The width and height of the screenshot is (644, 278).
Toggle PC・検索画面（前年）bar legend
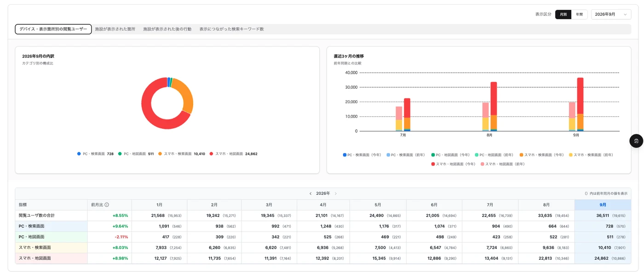click(406, 155)
